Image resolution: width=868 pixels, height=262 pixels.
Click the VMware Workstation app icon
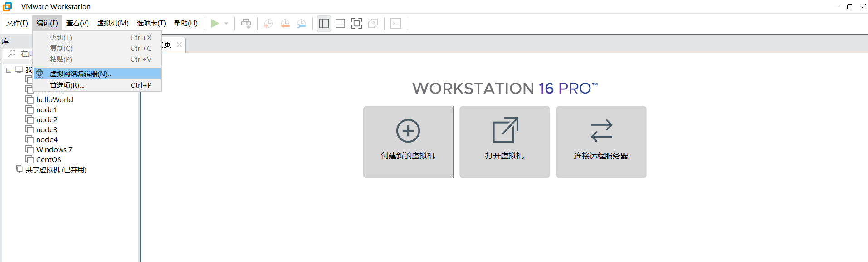tap(7, 6)
